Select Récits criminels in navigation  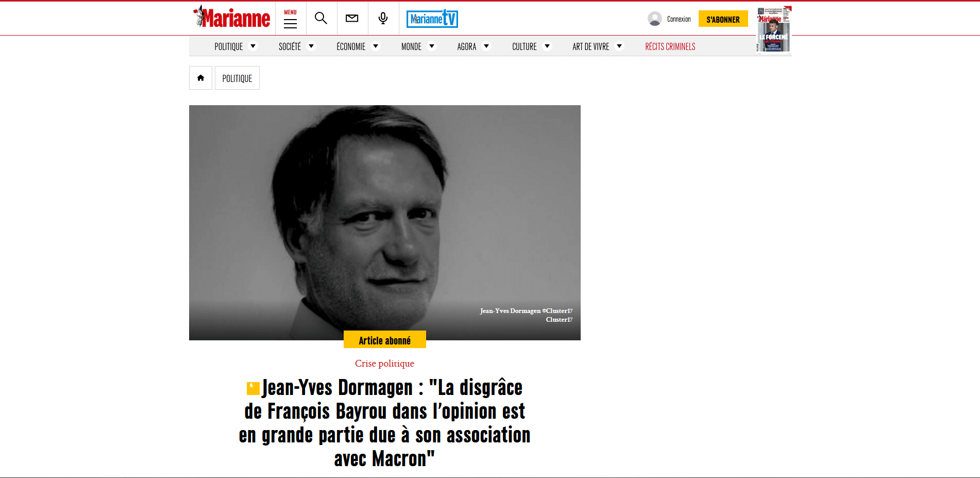670,47
